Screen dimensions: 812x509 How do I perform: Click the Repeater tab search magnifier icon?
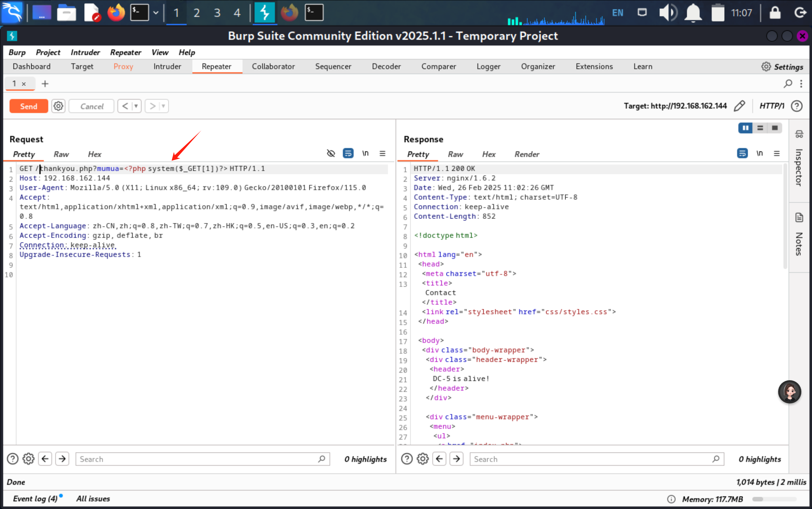[x=787, y=84]
